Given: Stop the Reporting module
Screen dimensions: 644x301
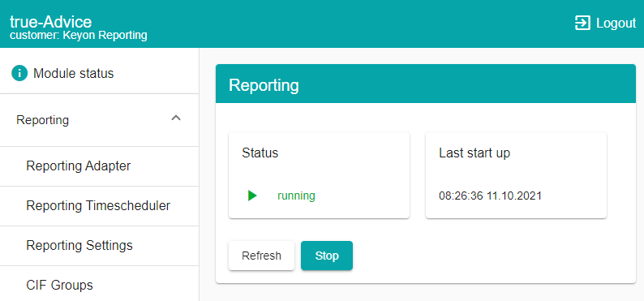Looking at the screenshot, I should (x=327, y=256).
